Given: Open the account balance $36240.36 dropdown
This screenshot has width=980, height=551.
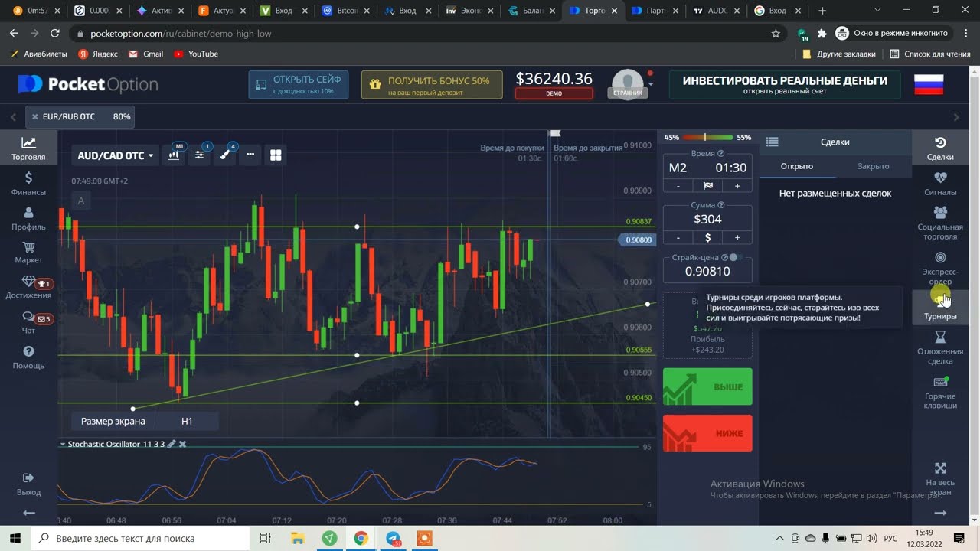Looking at the screenshot, I should click(554, 84).
